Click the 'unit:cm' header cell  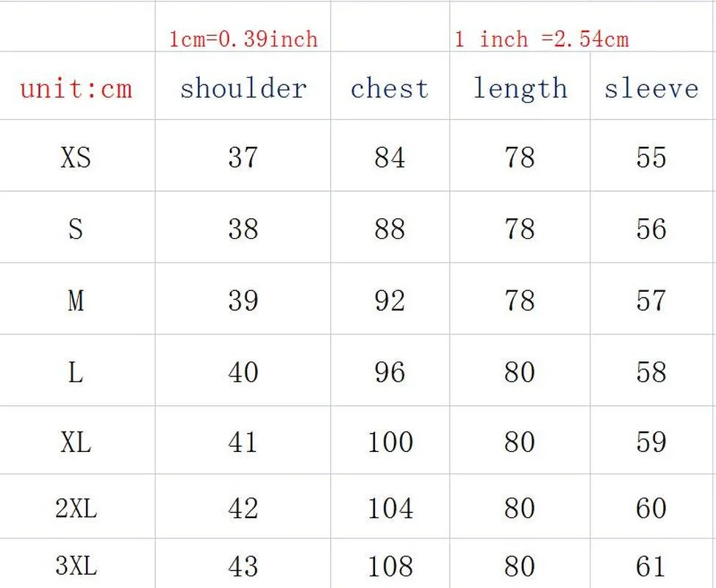(x=76, y=89)
